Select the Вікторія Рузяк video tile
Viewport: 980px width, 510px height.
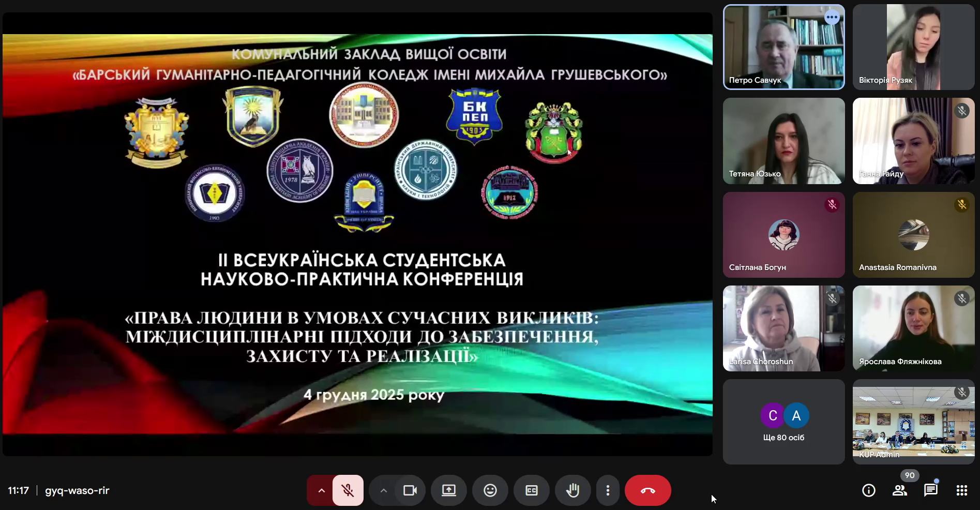tap(913, 47)
